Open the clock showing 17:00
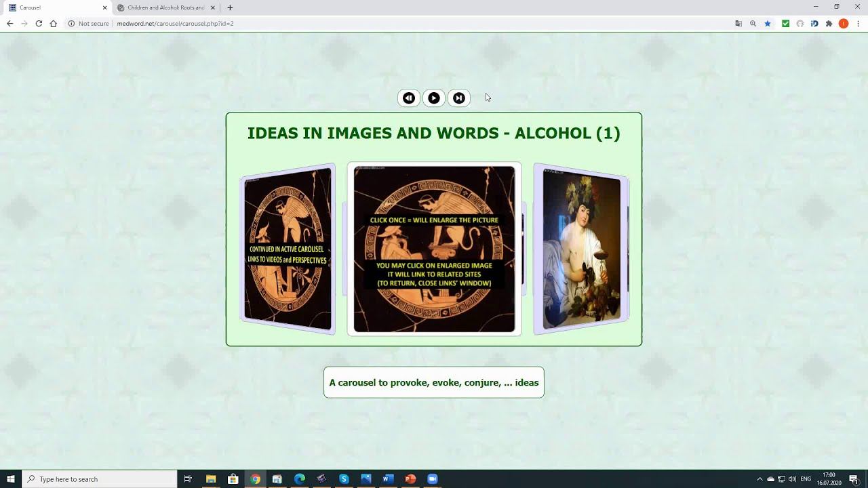This screenshot has width=868, height=488. 829,479
